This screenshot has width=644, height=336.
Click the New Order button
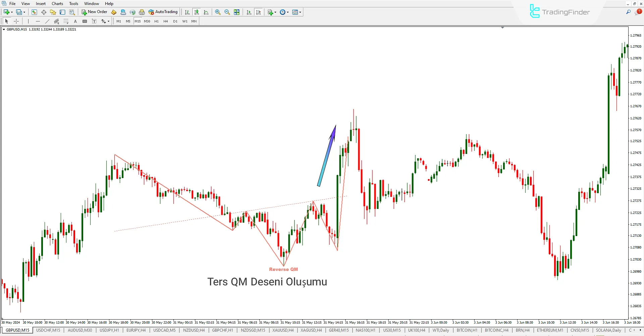[94, 12]
